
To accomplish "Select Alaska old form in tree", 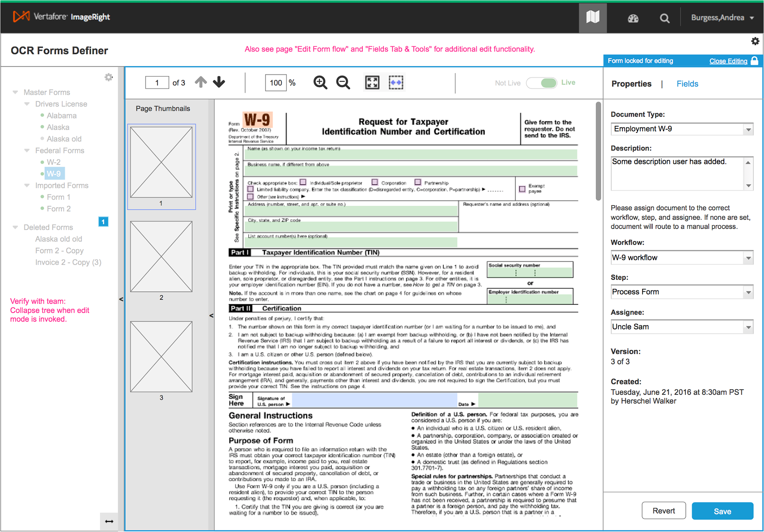I will [x=64, y=139].
